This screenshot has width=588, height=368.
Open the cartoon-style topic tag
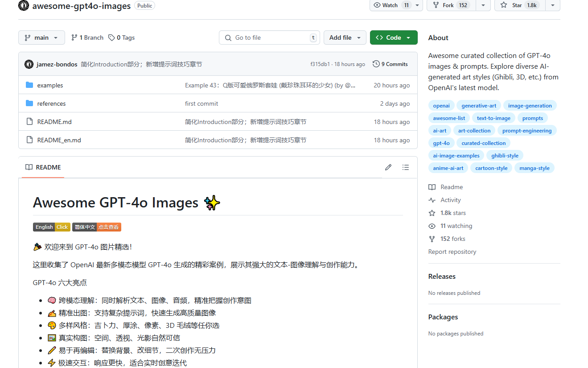(x=491, y=168)
